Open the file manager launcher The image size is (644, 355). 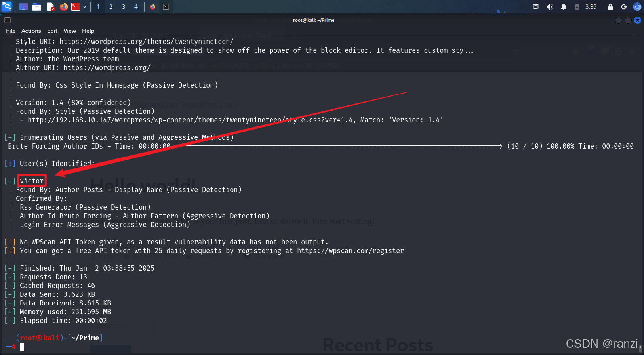click(37, 7)
